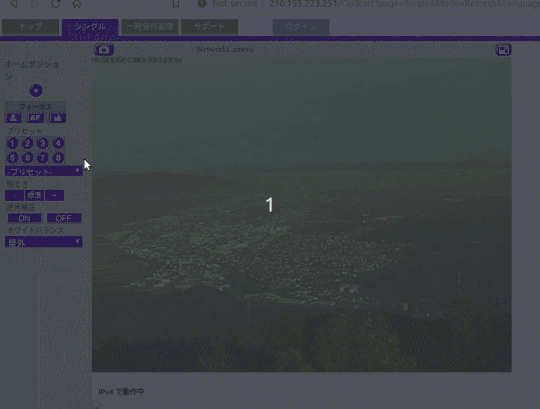540x409 pixels.
Task: Set focus to far (mountain icon)
Action: click(58, 118)
